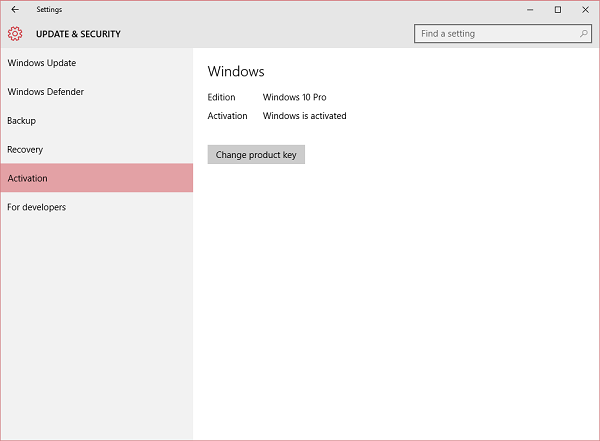Click the UPDATE & SECURITY heading
Screen dimensions: 600x441
pos(78,34)
